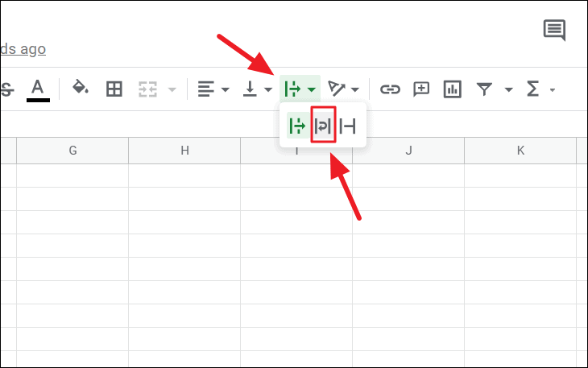Viewport: 588px width, 368px height.
Task: Click the insert link icon
Action: (390, 89)
